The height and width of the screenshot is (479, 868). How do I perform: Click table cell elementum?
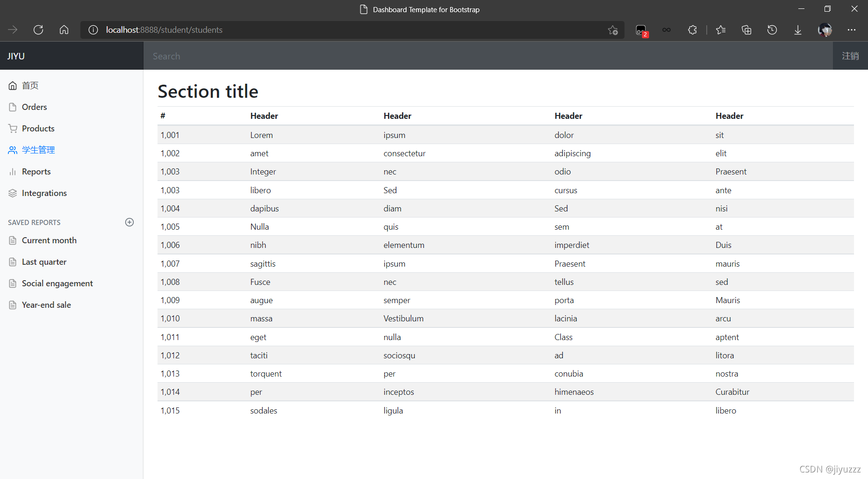pyautogui.click(x=404, y=245)
